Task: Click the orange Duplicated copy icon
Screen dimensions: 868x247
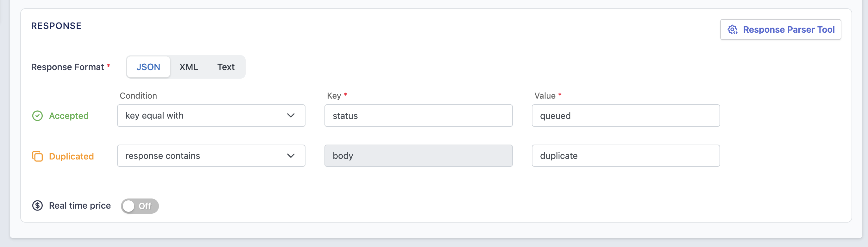Action: [37, 156]
